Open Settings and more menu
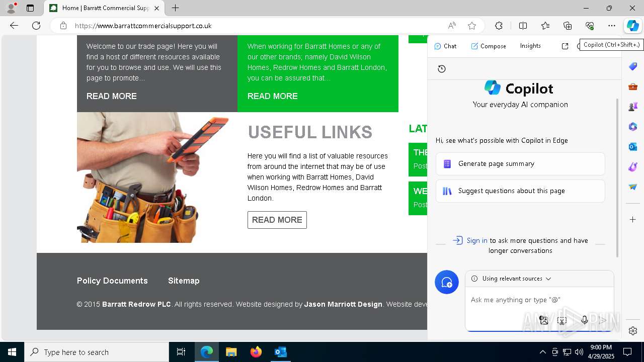This screenshot has width=644, height=362. [x=612, y=26]
